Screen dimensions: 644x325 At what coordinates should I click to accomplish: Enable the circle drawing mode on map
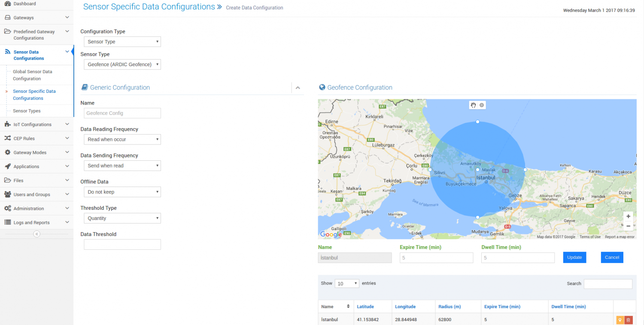[481, 105]
